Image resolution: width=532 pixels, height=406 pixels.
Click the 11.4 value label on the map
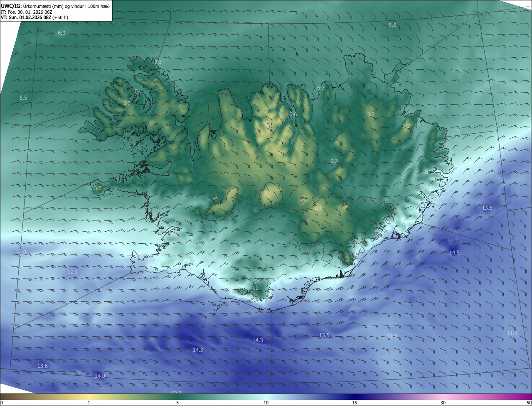pos(392,335)
